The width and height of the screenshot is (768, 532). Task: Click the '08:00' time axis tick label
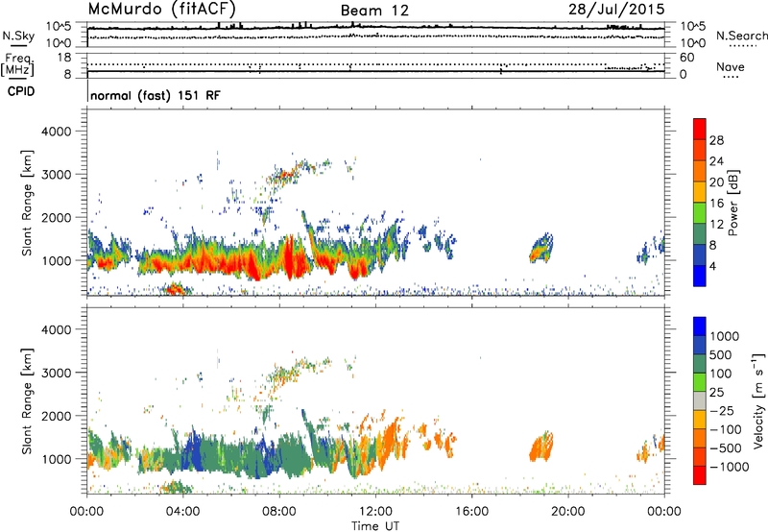click(279, 512)
